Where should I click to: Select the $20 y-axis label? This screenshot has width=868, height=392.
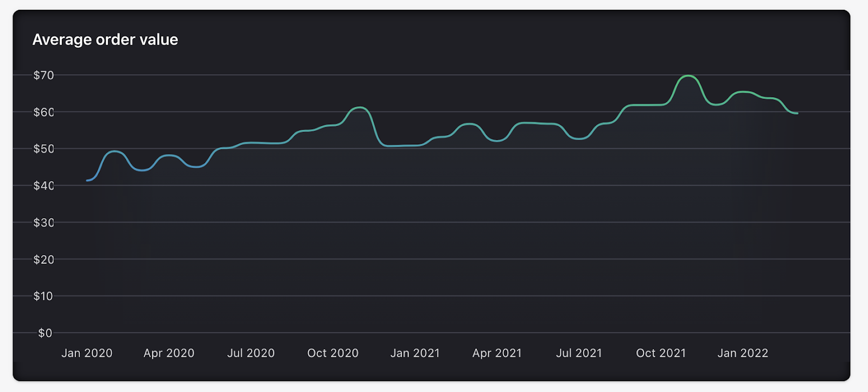[44, 260]
